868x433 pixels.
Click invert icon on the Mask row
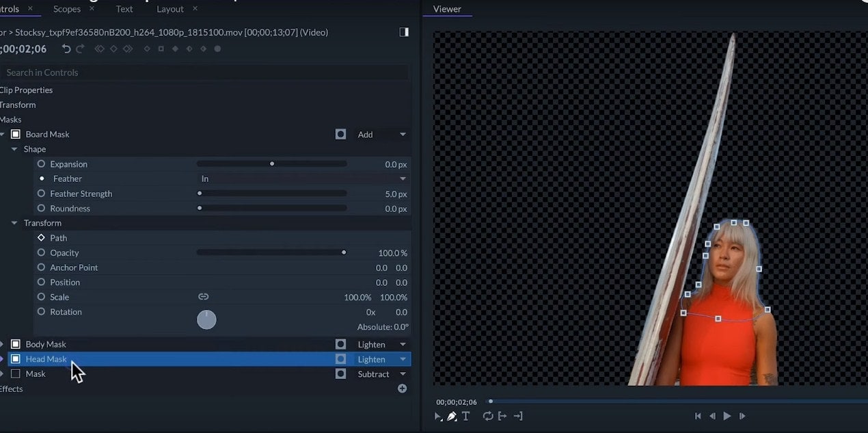tap(340, 374)
